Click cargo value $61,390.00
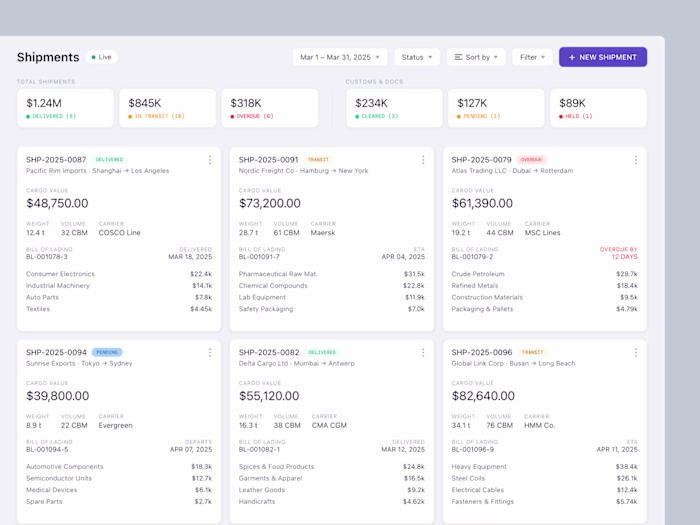The image size is (700, 525). point(482,204)
